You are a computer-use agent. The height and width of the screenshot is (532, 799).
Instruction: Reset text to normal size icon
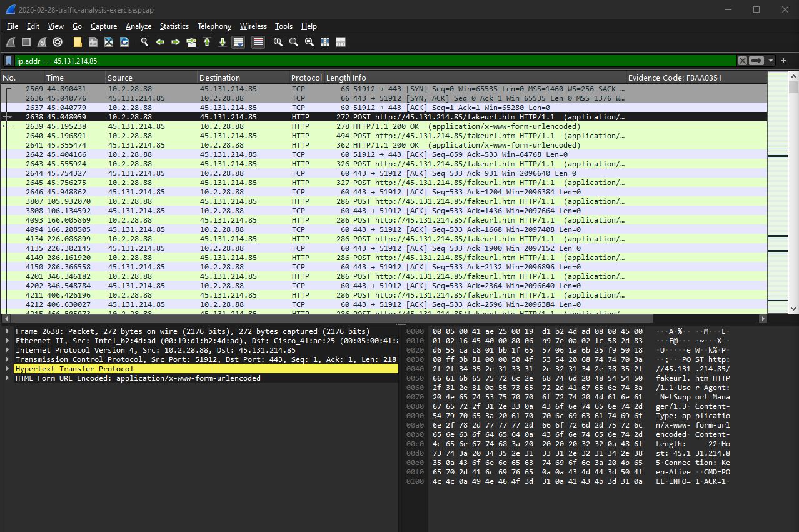[309, 42]
